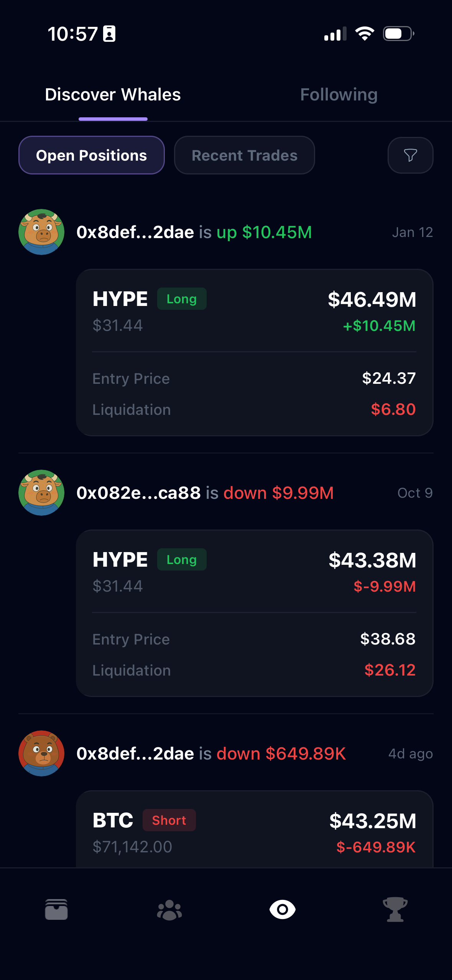Viewport: 452px width, 980px height.
Task: Tap the red bear avatar for BTC short
Action: click(41, 753)
